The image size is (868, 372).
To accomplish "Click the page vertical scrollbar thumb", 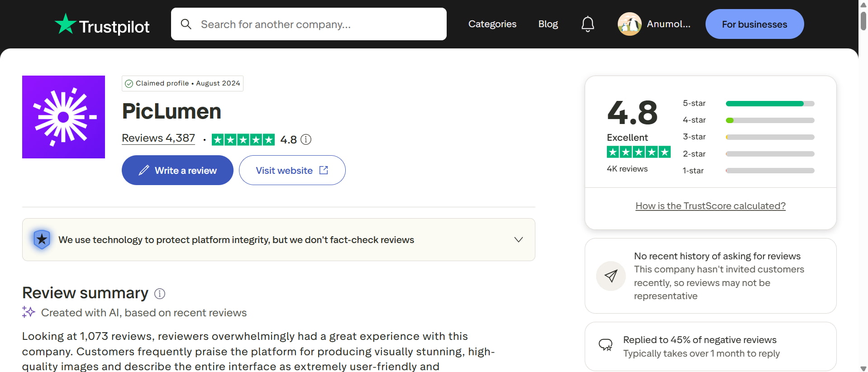I will 863,20.
